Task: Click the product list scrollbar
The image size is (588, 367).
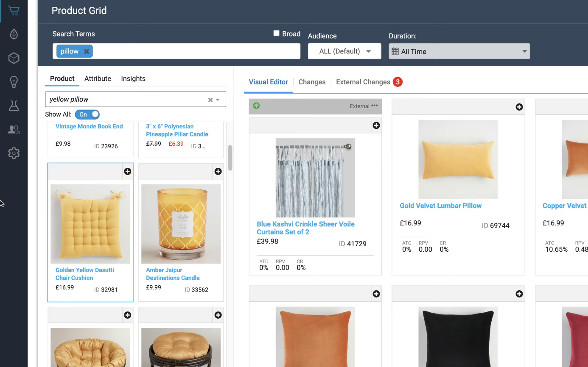Action: (230, 158)
